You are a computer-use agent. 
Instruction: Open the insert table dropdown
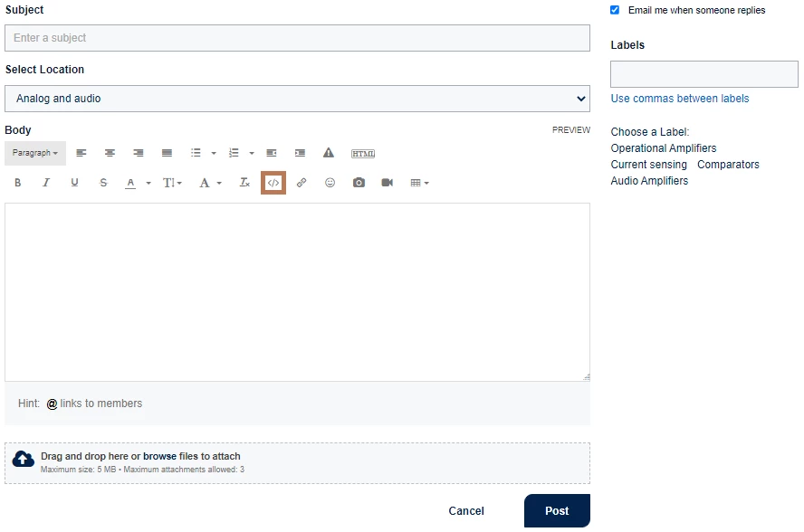419,183
